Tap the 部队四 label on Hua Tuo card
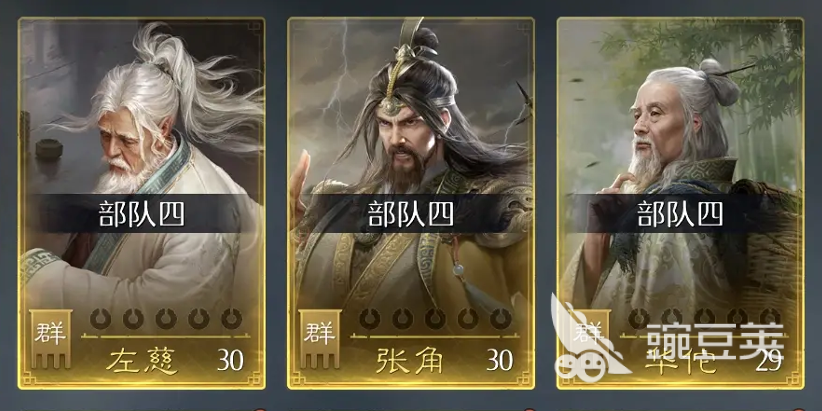 click(x=680, y=214)
